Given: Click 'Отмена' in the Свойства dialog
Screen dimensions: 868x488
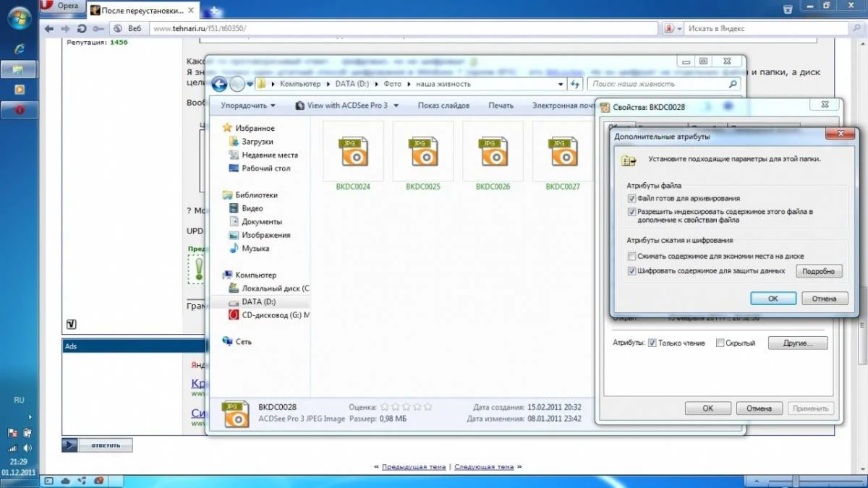Looking at the screenshot, I should point(759,408).
